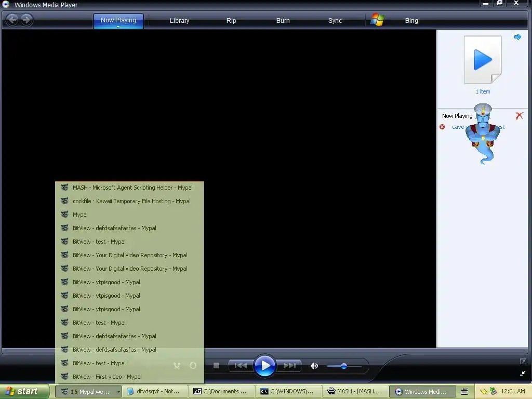
Task: Toggle repeat mode
Action: (x=193, y=365)
